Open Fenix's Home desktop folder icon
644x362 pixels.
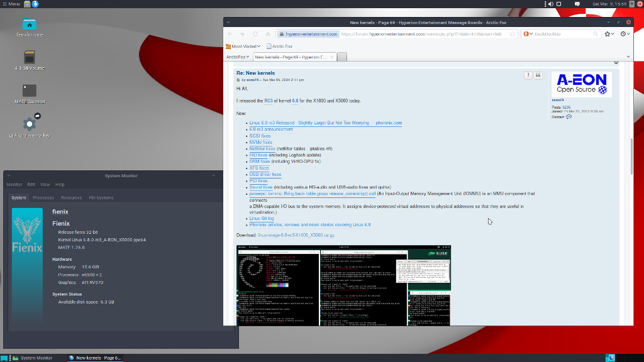[29, 25]
